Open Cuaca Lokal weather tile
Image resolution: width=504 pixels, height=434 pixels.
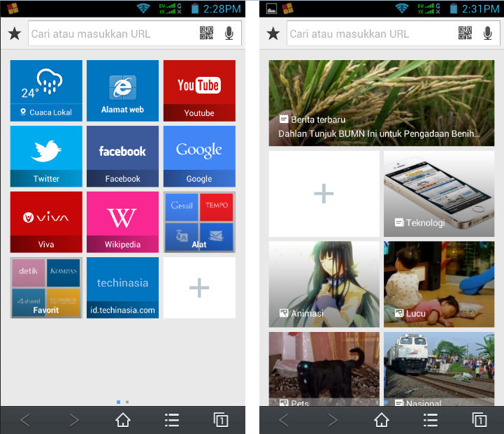click(x=46, y=91)
